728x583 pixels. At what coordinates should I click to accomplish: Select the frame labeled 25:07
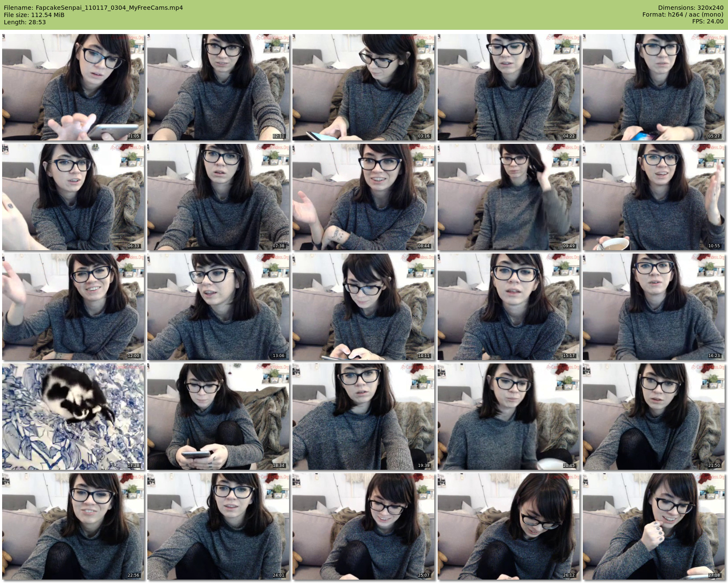pos(364,526)
